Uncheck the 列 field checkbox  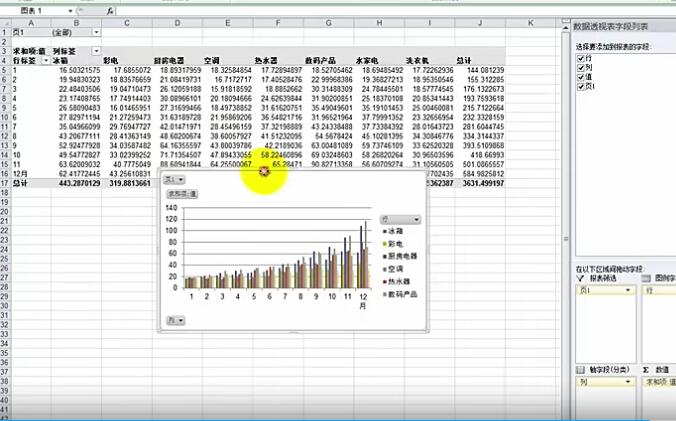coord(581,67)
